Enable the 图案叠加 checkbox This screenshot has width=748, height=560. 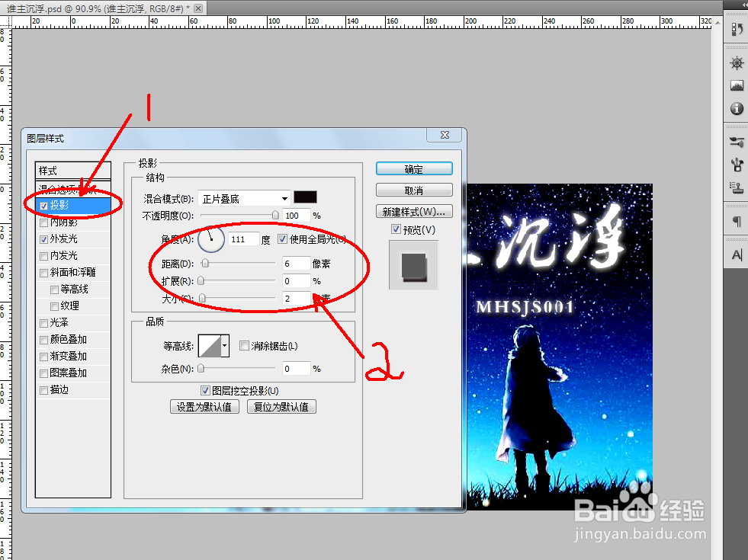point(44,373)
